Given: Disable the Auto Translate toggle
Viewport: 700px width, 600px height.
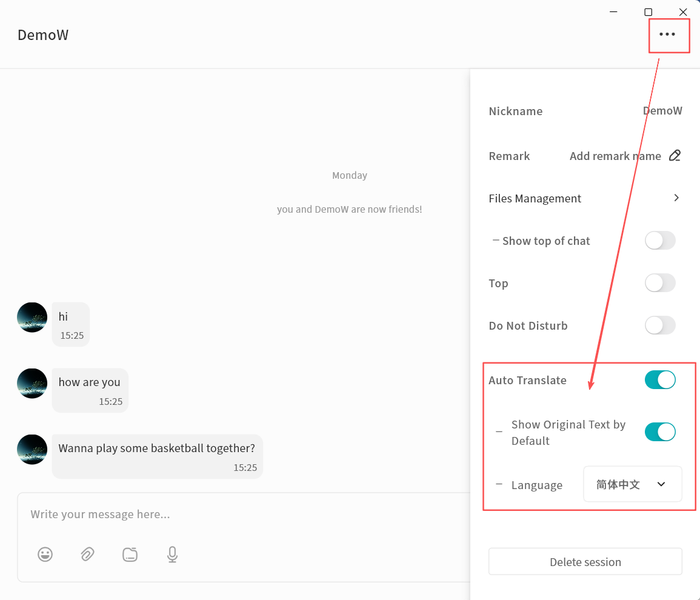Looking at the screenshot, I should click(659, 380).
